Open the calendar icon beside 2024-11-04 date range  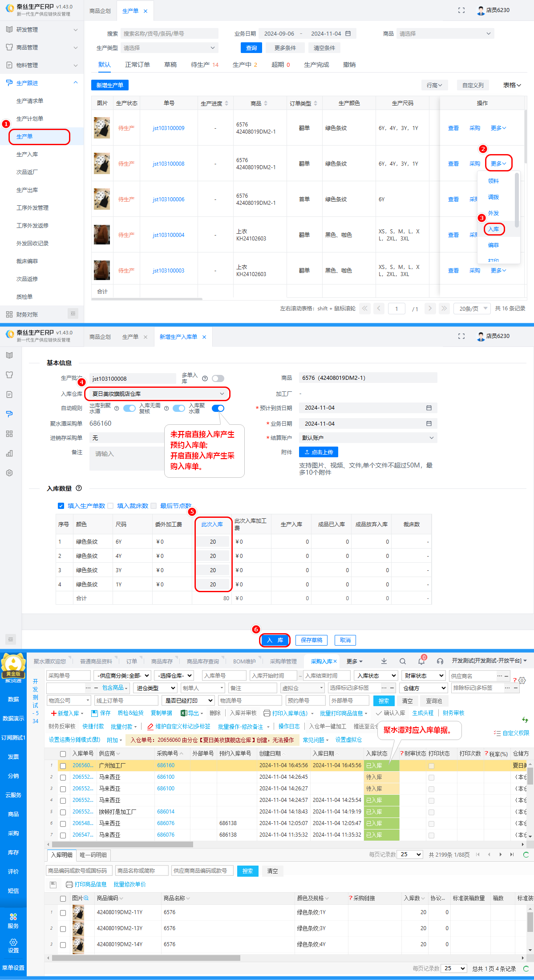pyautogui.click(x=348, y=33)
